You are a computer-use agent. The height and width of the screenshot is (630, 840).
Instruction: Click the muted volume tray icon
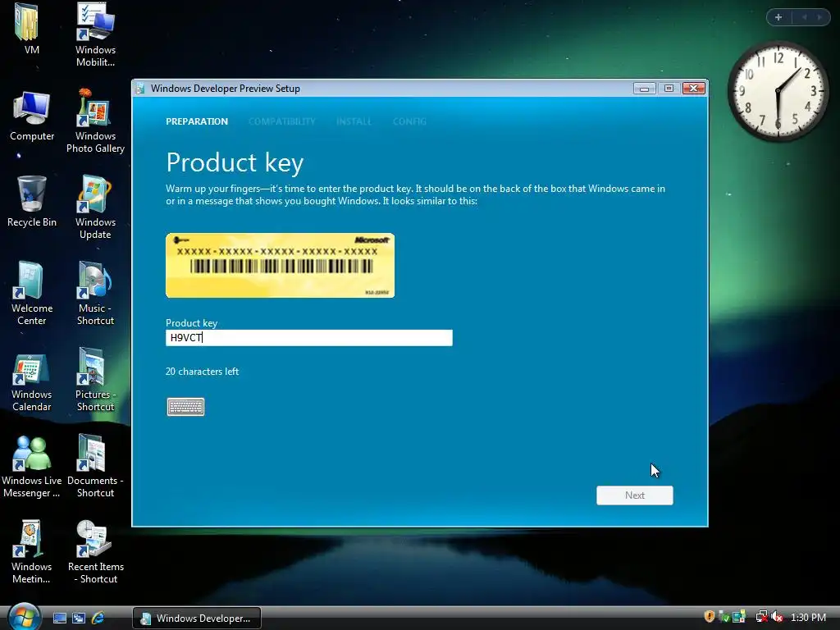[777, 617]
